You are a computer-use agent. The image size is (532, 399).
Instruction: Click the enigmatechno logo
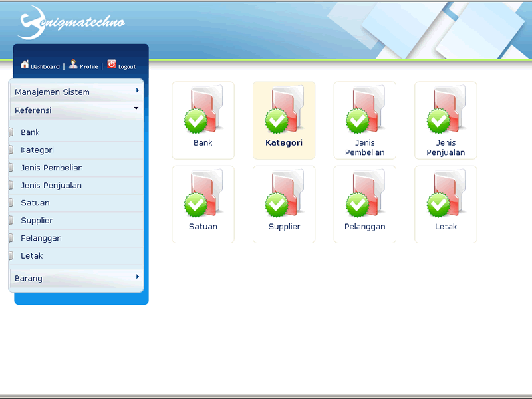coord(71,22)
